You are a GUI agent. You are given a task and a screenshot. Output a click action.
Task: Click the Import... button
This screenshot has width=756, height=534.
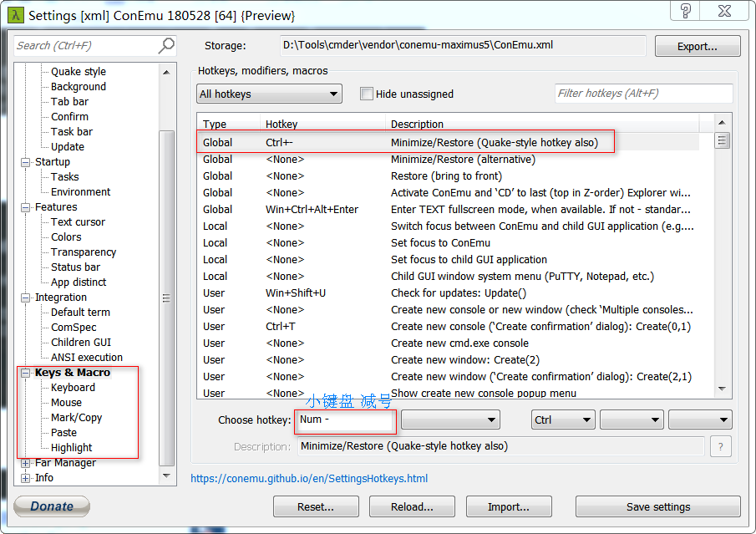509,506
